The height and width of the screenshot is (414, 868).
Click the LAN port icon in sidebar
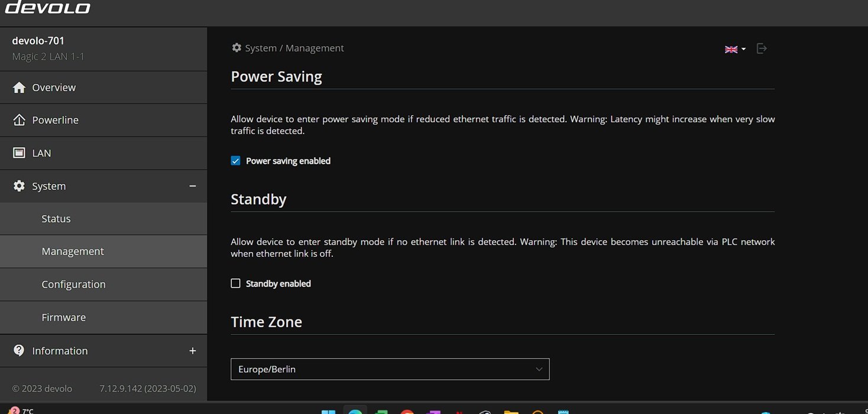(19, 153)
